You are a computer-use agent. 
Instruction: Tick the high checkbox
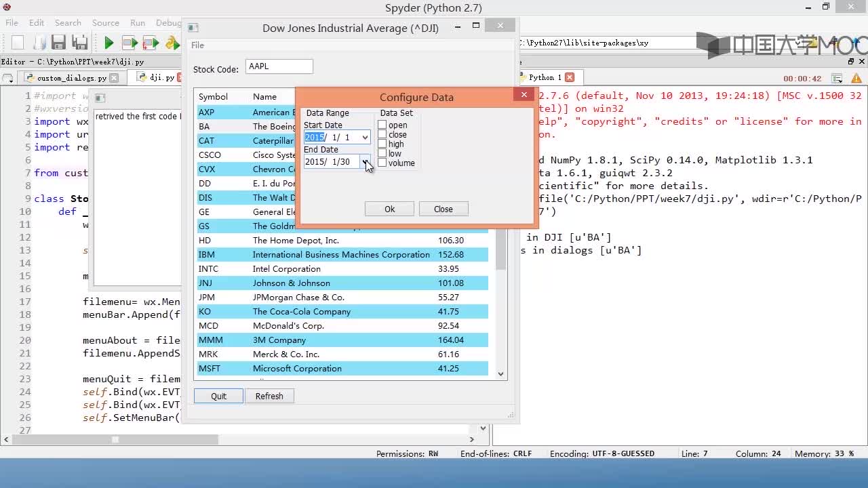(382, 144)
